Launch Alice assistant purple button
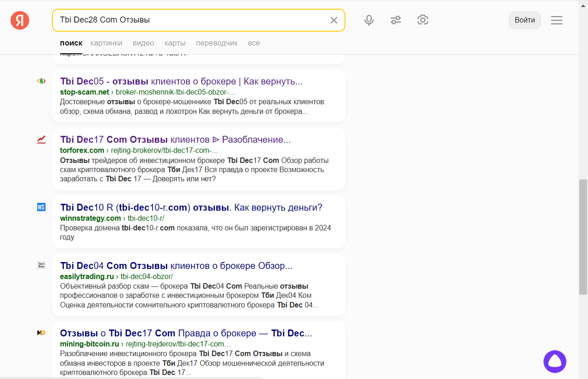 [x=555, y=362]
